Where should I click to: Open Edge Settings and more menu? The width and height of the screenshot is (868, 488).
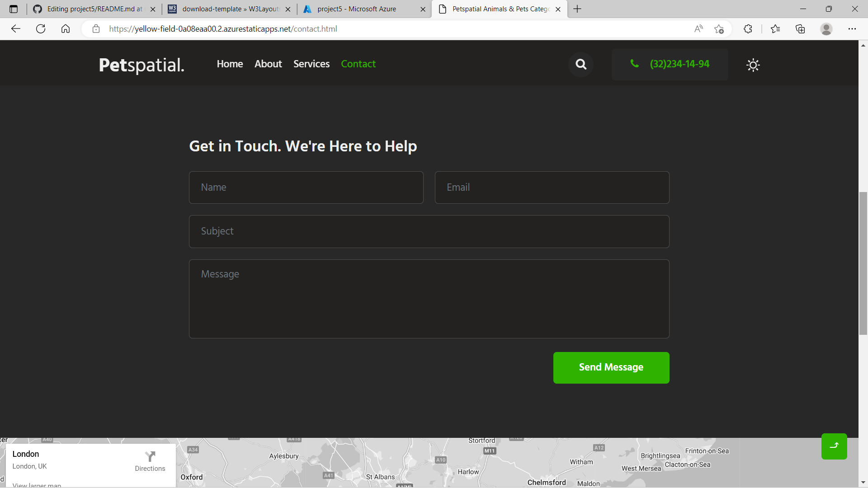tap(852, 29)
